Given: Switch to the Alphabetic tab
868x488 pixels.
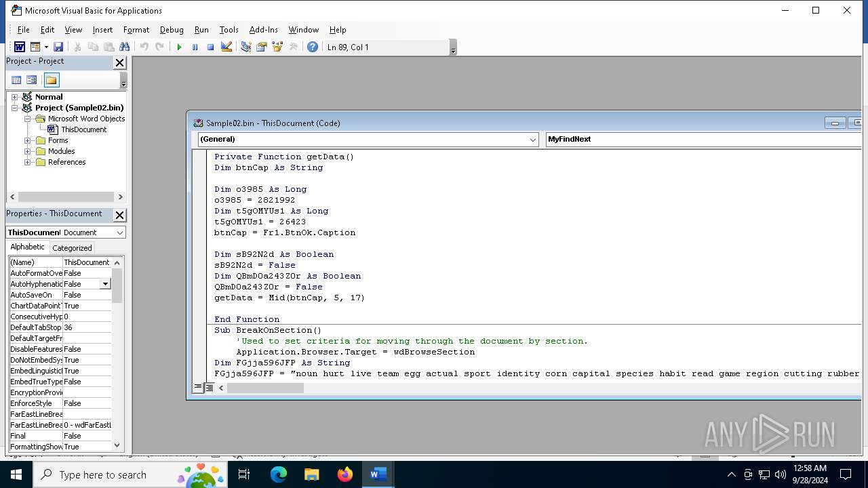Looking at the screenshot, I should 28,247.
